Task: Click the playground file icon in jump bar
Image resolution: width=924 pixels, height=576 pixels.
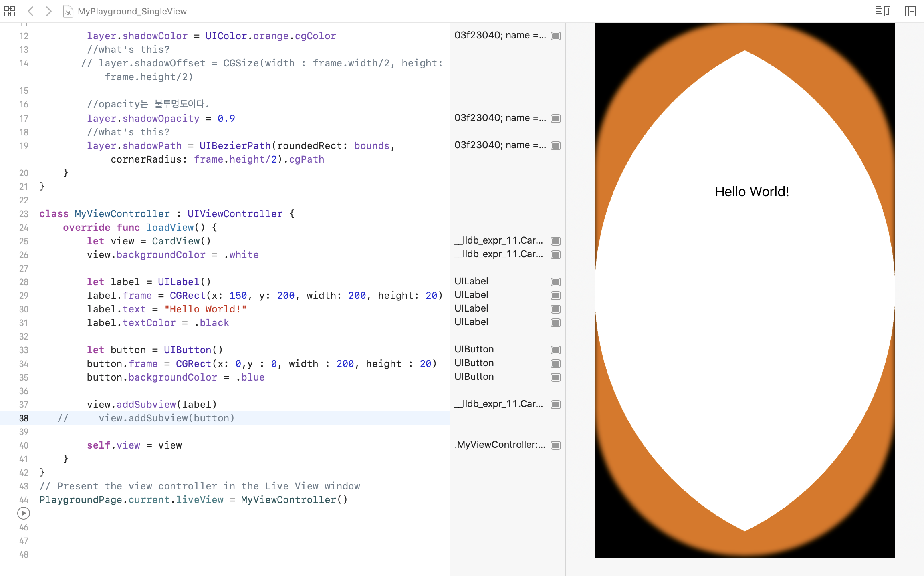Action: [x=68, y=11]
